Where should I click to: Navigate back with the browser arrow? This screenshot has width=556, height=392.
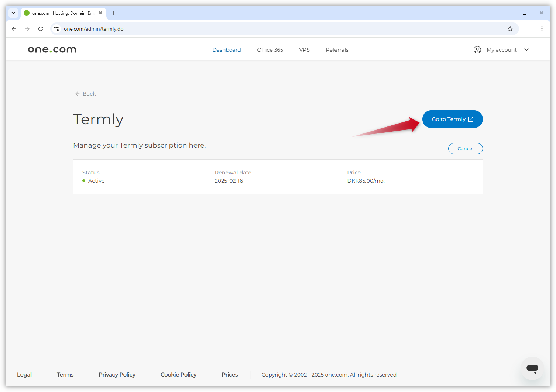click(14, 28)
